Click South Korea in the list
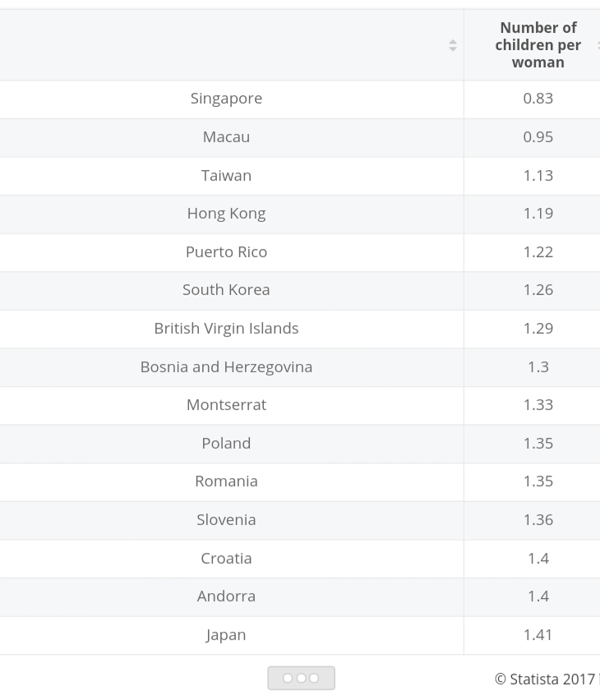This screenshot has width=600, height=700. point(226,290)
